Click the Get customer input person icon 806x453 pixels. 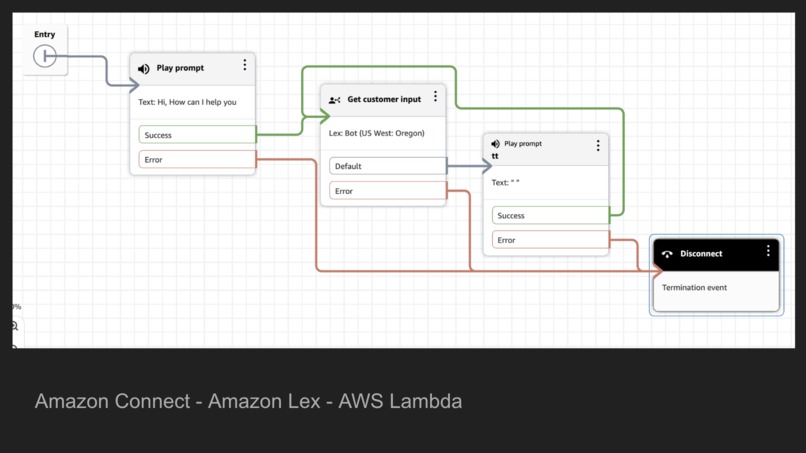click(x=334, y=100)
